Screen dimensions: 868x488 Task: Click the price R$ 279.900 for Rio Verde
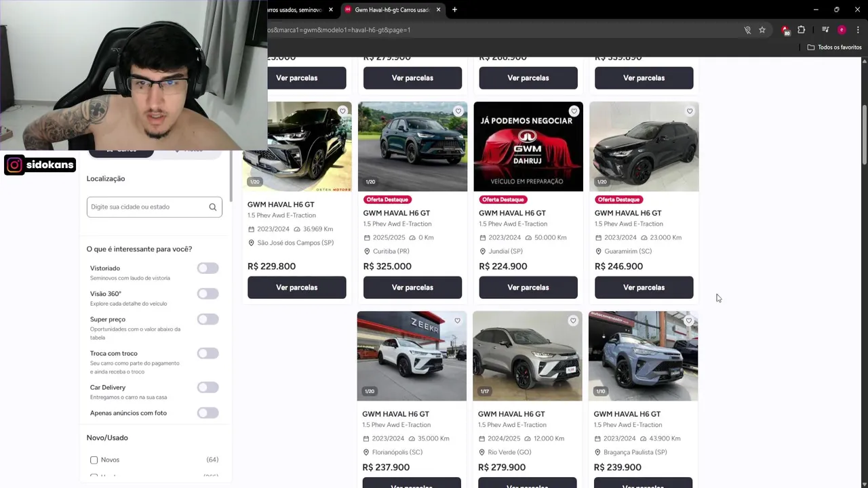click(502, 468)
